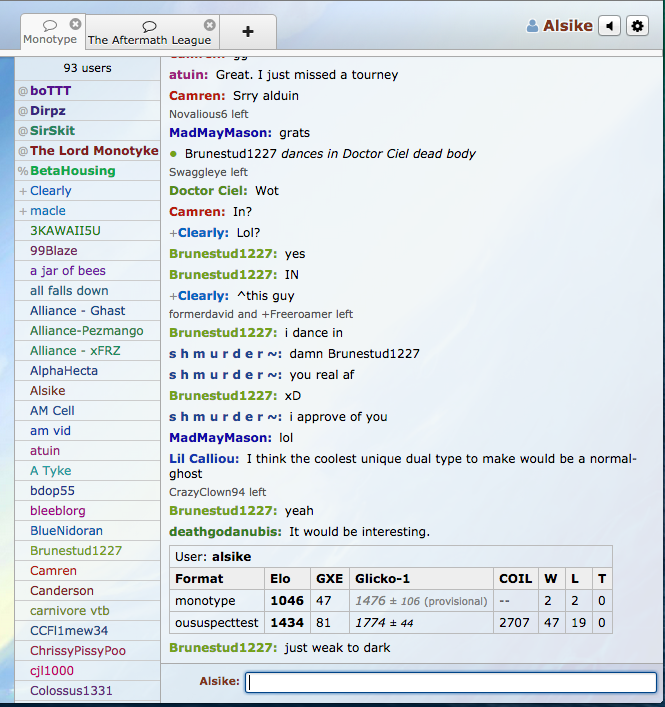Select BlueNidoran in the user list
The width and height of the screenshot is (665, 707).
[x=88, y=531]
